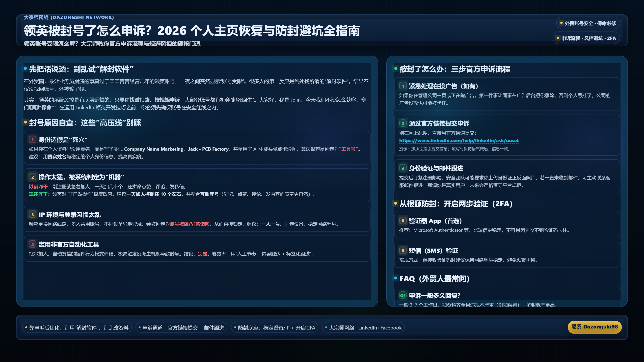Click the 先申诉后优化 footer chip
The height and width of the screenshot is (362, 644).
(77, 328)
